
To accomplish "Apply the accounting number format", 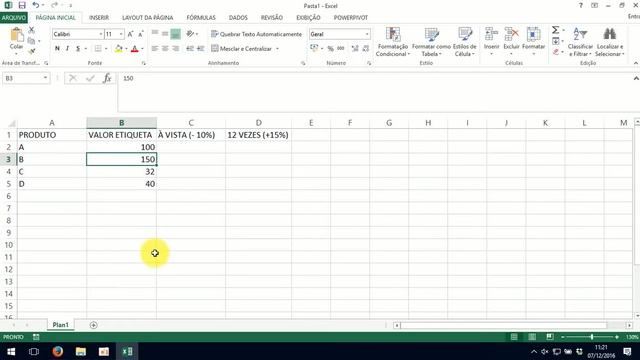I will [x=314, y=49].
